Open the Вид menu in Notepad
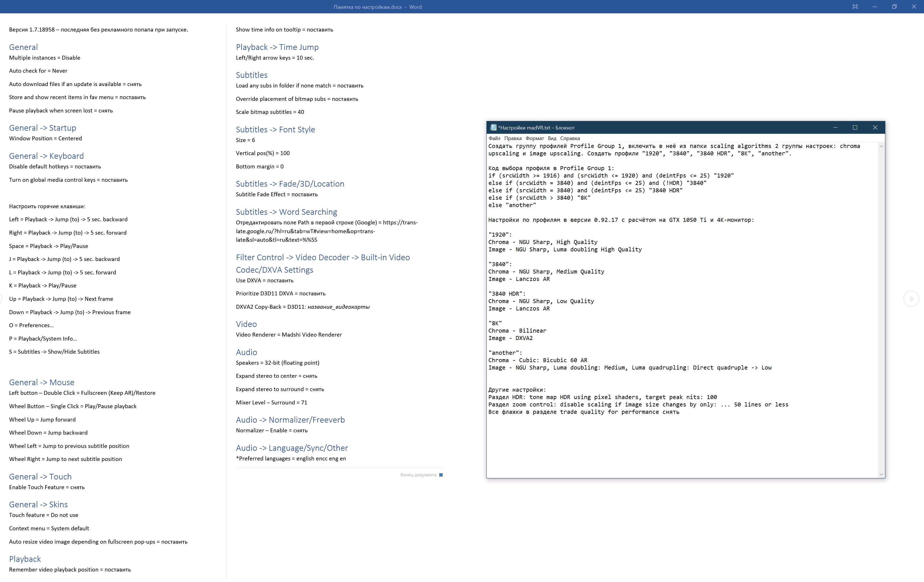Screen dimensions: 924x582 coord(552,138)
